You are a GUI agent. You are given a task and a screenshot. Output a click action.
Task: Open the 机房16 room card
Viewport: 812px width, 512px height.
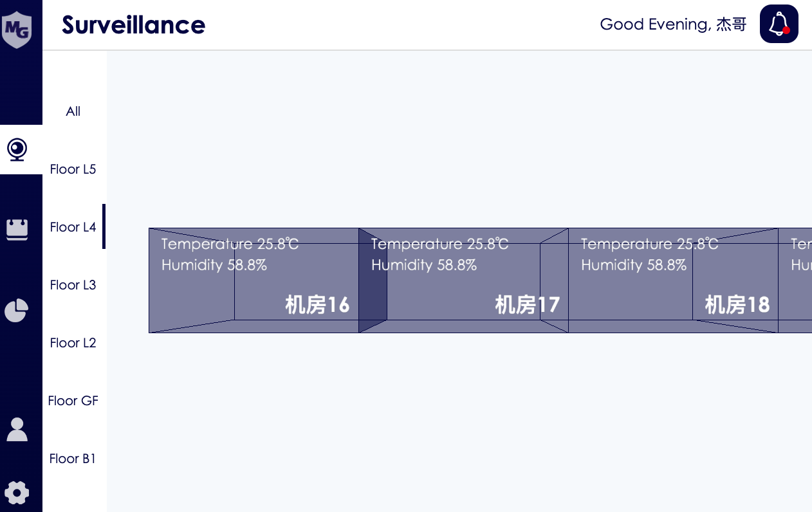click(254, 280)
